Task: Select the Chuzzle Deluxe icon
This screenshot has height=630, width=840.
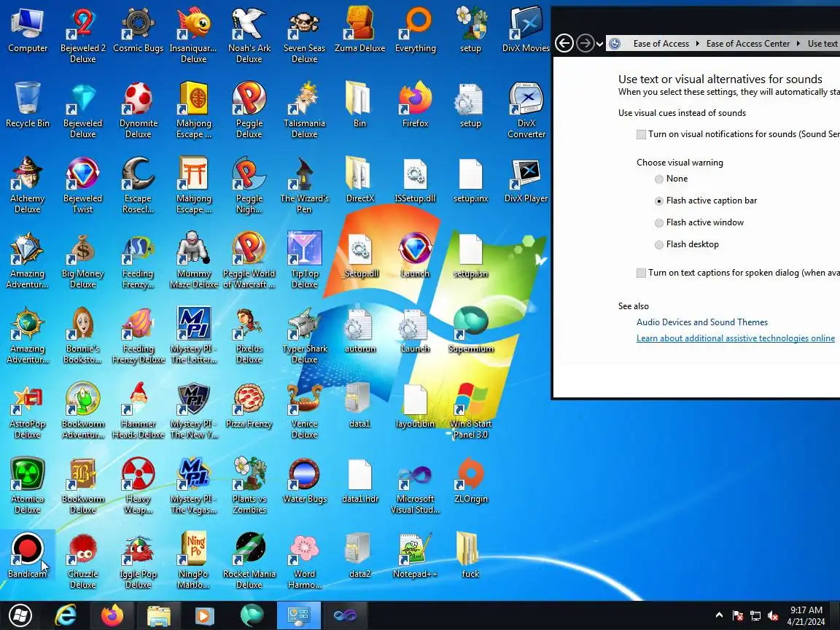Action: [x=82, y=560]
